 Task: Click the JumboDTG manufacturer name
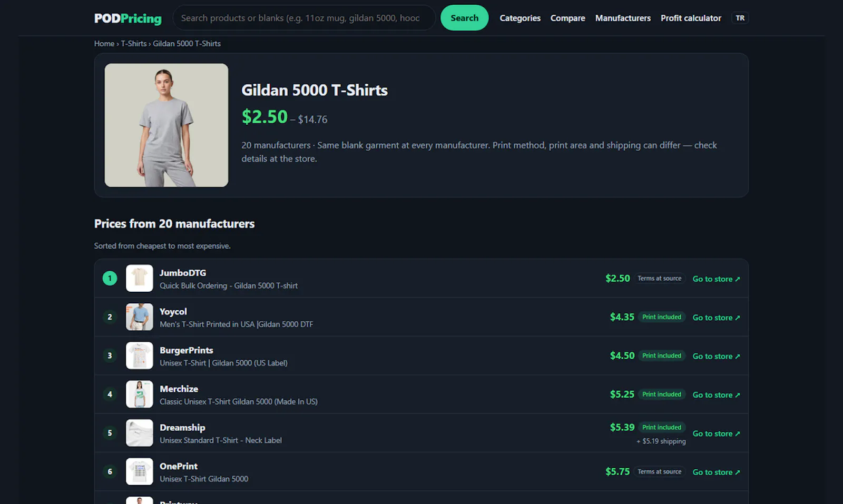(x=183, y=273)
